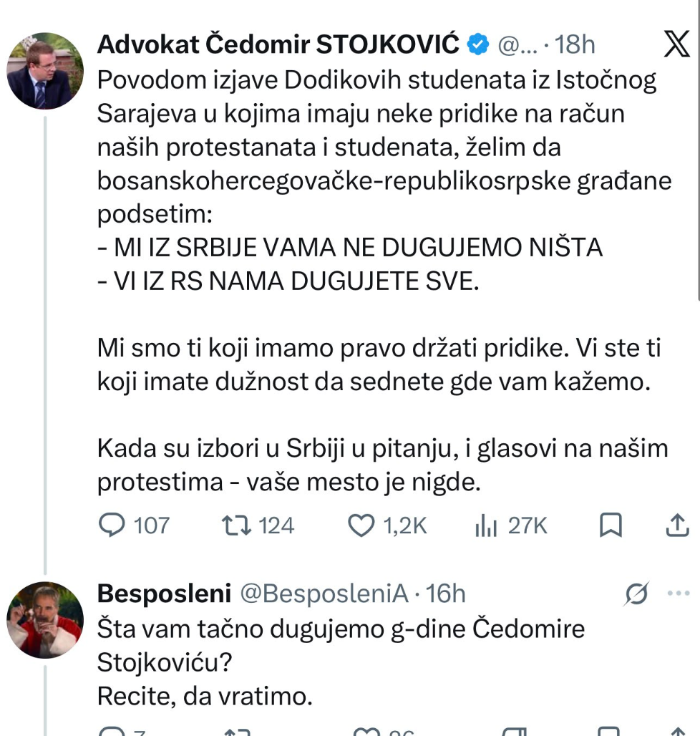Open the main tweet text about Dodikovih studenata
Viewport: 700px width, 736px height.
click(x=384, y=281)
